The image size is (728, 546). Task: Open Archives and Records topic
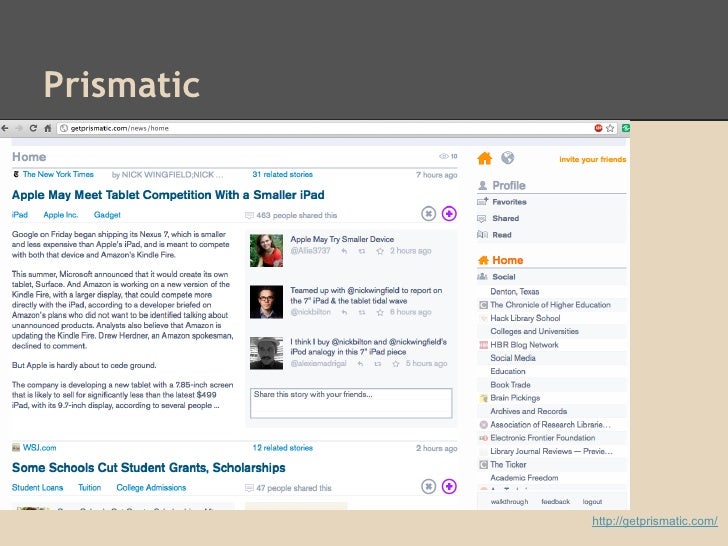pyautogui.click(x=528, y=411)
